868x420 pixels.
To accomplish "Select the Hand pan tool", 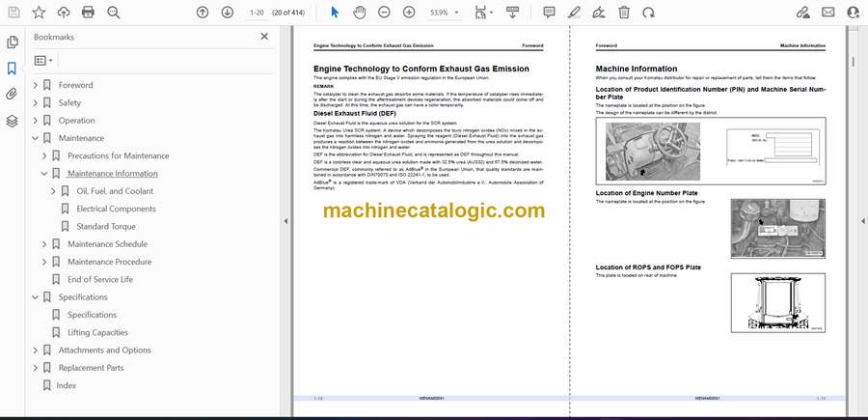I will click(360, 13).
